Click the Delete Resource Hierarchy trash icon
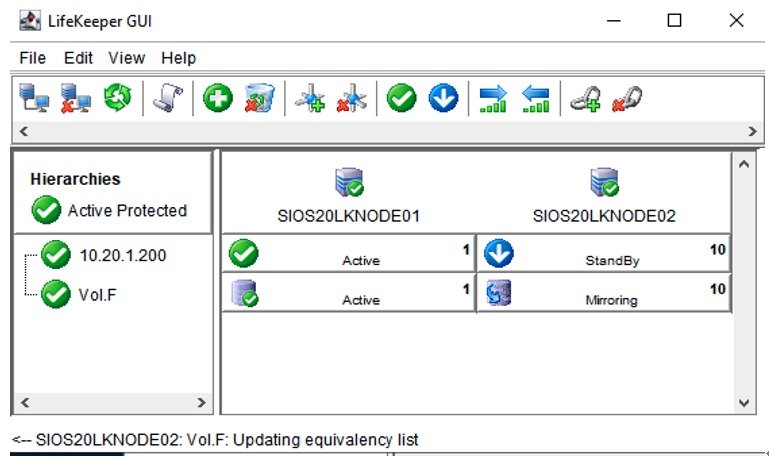Image resolution: width=769 pixels, height=459 pixels. 260,98
